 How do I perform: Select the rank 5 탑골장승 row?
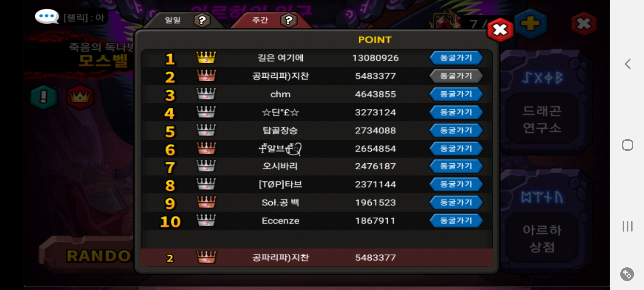[x=317, y=130]
